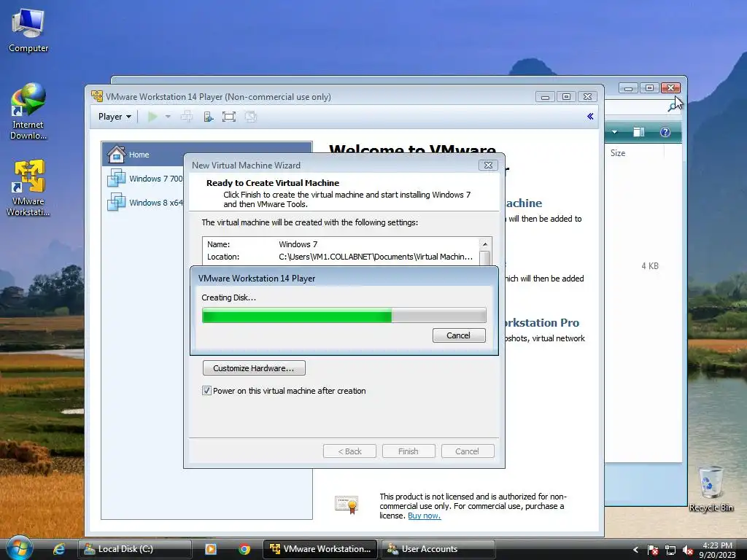Click the wizard Finish button

[x=409, y=451]
